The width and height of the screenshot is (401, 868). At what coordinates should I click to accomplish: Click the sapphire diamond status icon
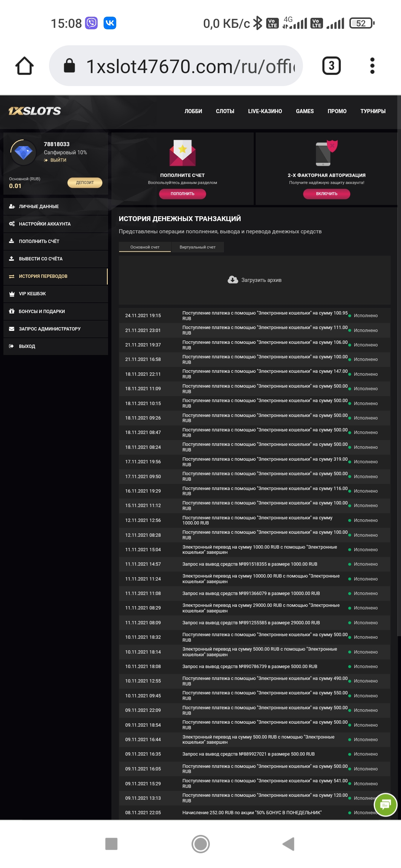pos(23,152)
